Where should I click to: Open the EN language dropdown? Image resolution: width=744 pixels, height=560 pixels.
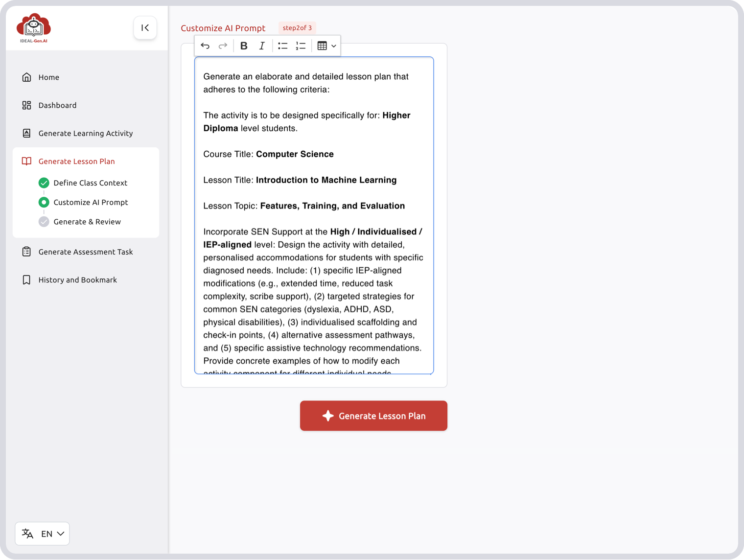43,534
